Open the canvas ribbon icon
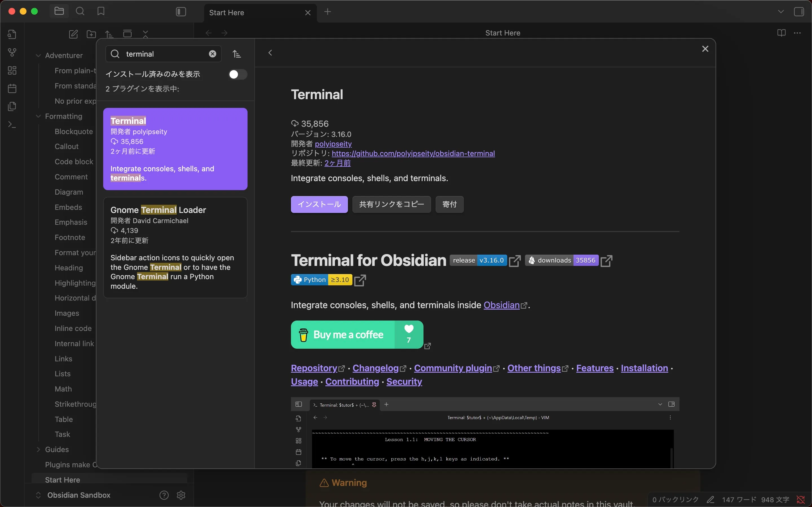This screenshot has height=507, width=812. point(12,70)
